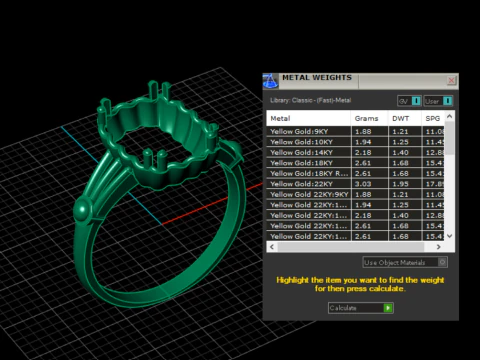This screenshot has height=360, width=480.
Task: Select the Yellow Gold 22KY:9KY row
Action: point(355,194)
